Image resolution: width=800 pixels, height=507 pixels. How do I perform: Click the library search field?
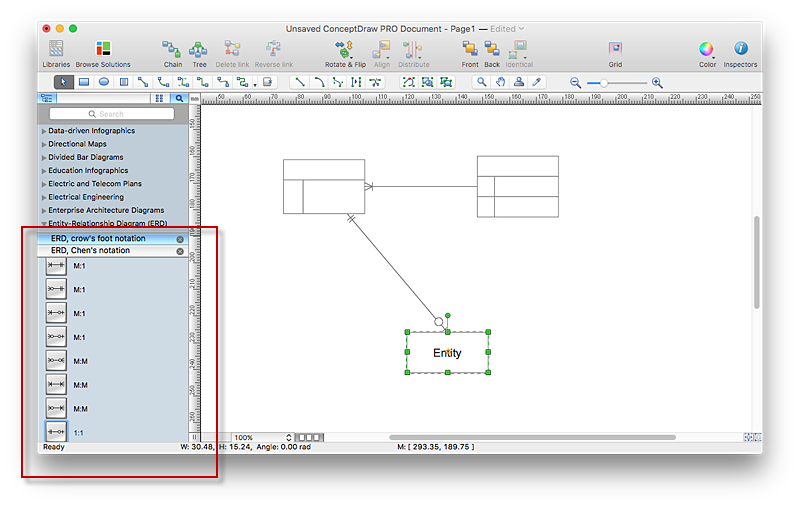pyautogui.click(x=112, y=114)
